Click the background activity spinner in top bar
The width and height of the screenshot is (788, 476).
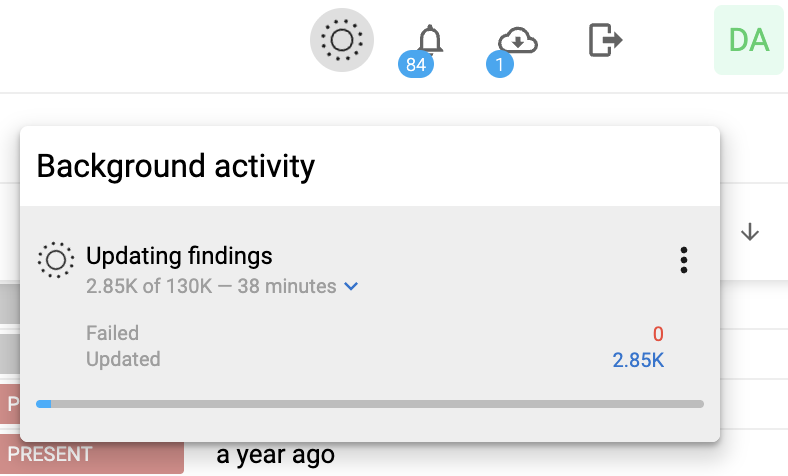[341, 41]
